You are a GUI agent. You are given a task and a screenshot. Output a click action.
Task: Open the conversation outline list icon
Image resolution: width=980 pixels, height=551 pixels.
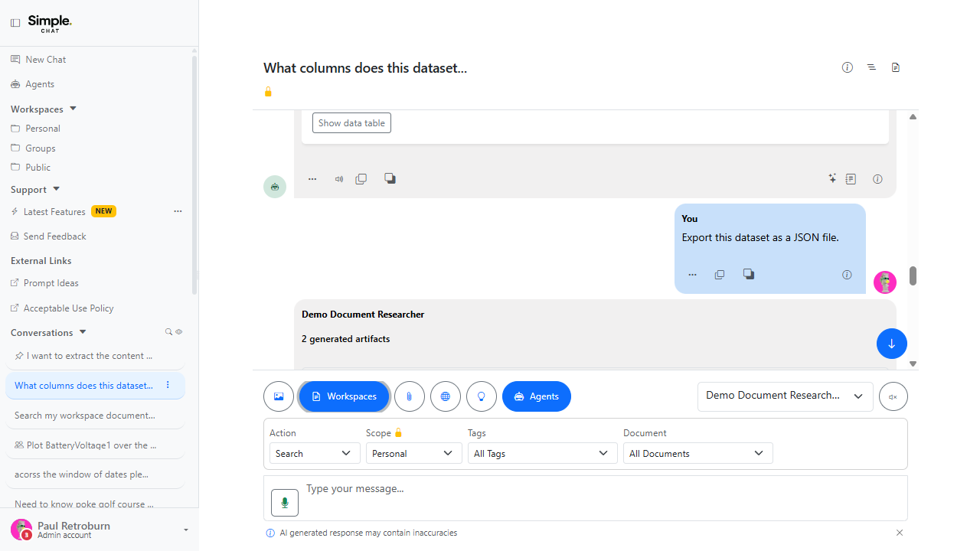871,67
